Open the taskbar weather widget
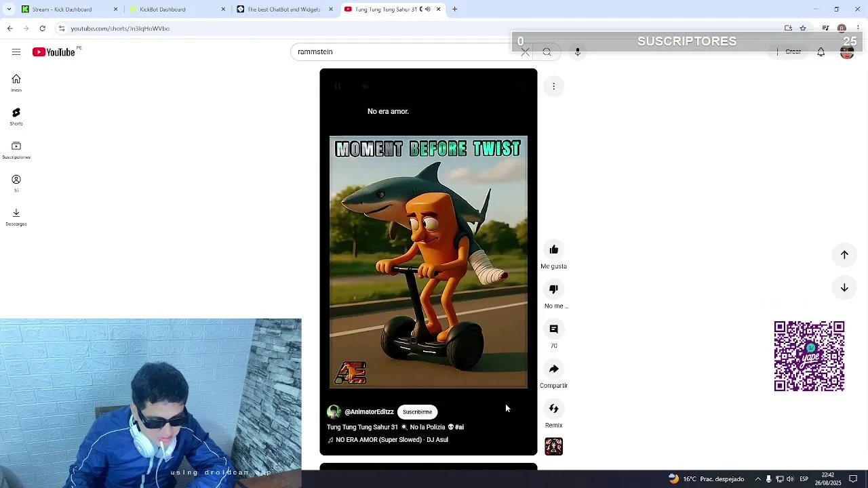The width and height of the screenshot is (868, 488). pos(706,479)
